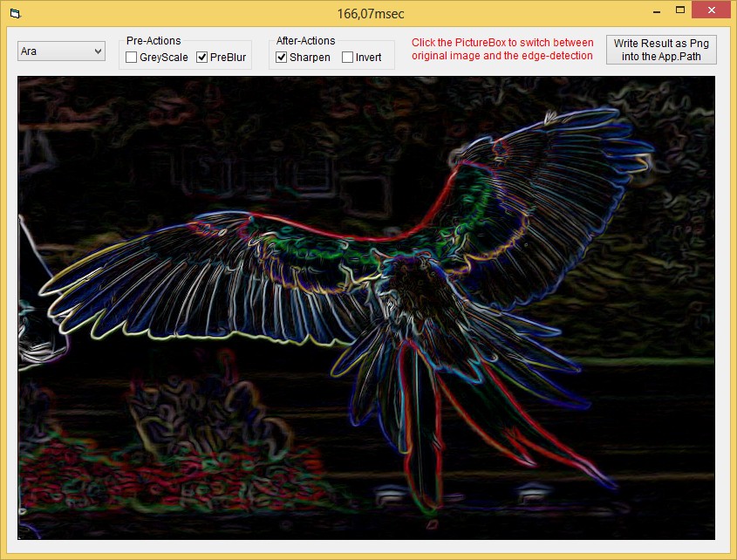Screen dimensions: 737x560
Task: Click the Pre-Actions group label
Action: coord(154,40)
